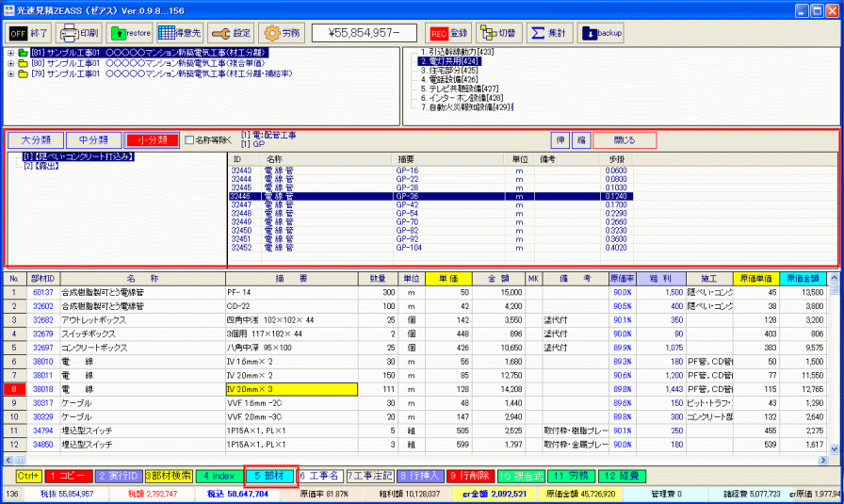Click function key 10 複合式
The image size is (844, 504).
click(522, 476)
